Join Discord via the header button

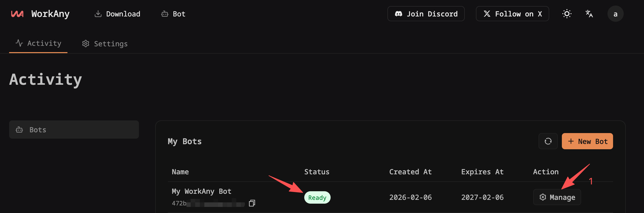(426, 14)
